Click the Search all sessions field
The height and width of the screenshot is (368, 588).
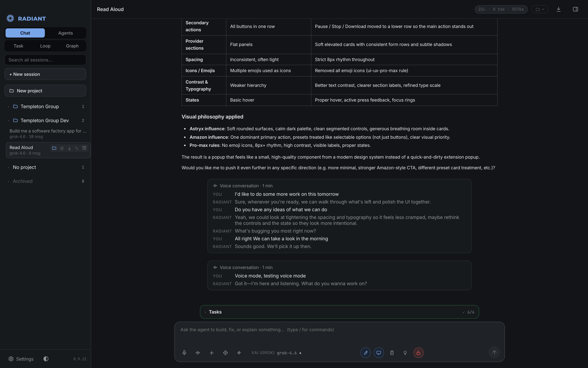click(x=45, y=60)
